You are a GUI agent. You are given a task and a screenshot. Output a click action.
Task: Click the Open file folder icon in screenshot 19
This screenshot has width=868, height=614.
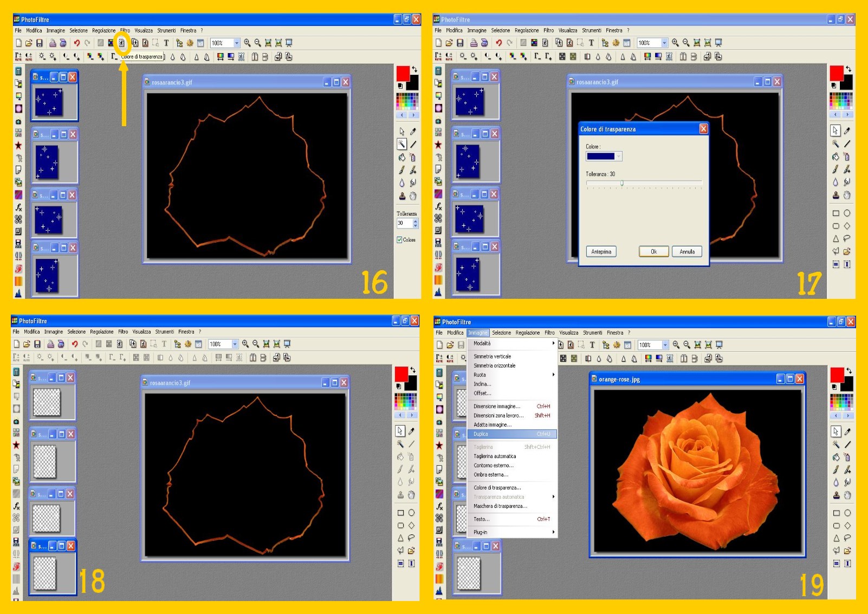click(450, 345)
